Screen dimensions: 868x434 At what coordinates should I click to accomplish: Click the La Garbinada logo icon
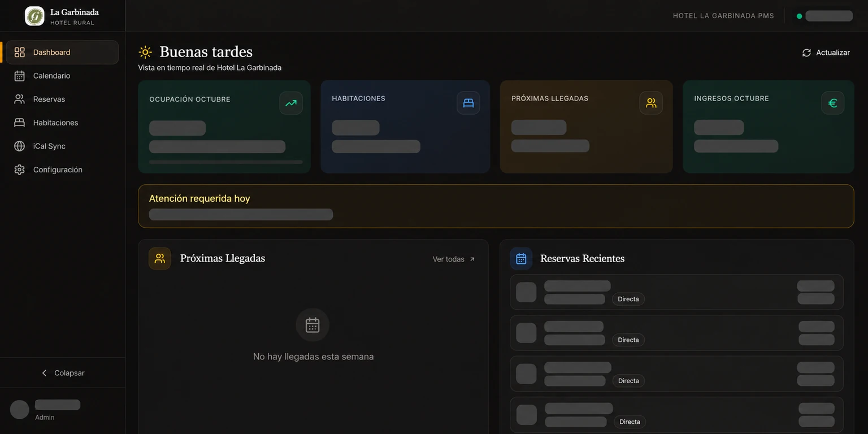click(x=34, y=16)
